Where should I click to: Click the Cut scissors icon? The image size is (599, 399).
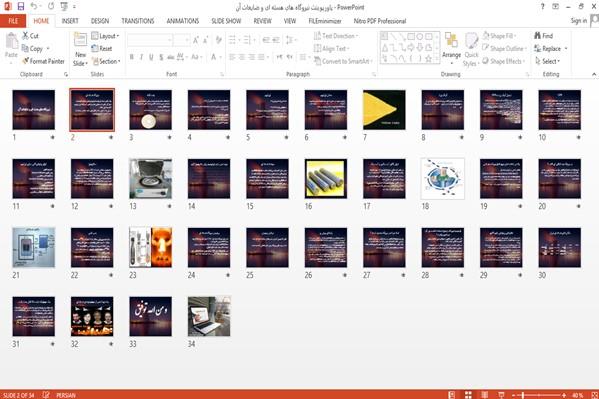(x=26, y=36)
